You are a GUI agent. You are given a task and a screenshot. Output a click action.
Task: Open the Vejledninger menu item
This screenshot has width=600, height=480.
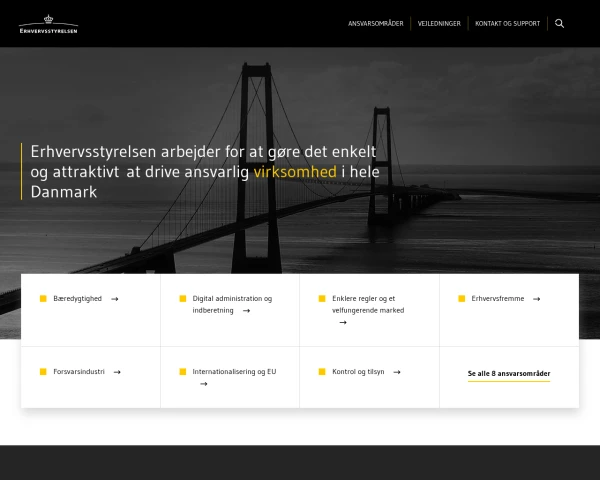point(439,24)
